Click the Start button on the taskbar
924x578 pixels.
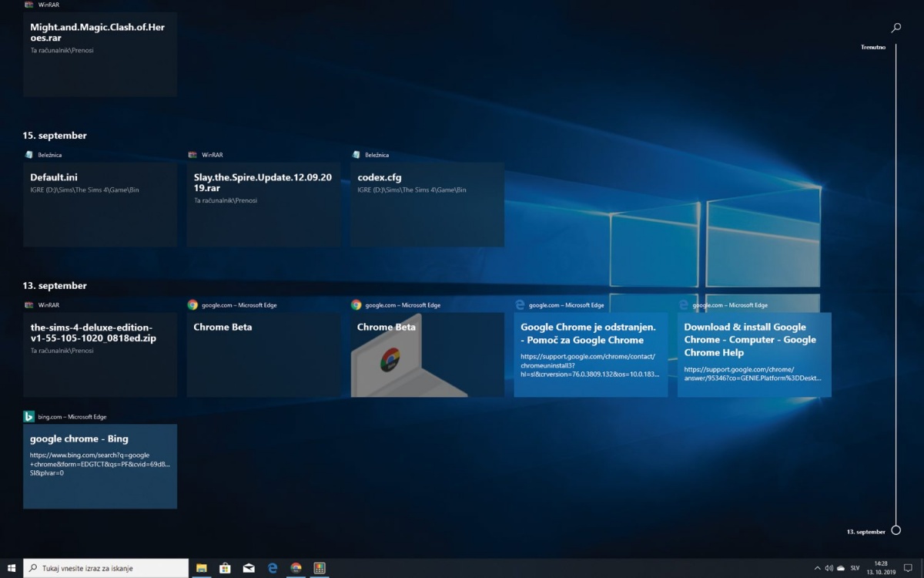click(12, 568)
